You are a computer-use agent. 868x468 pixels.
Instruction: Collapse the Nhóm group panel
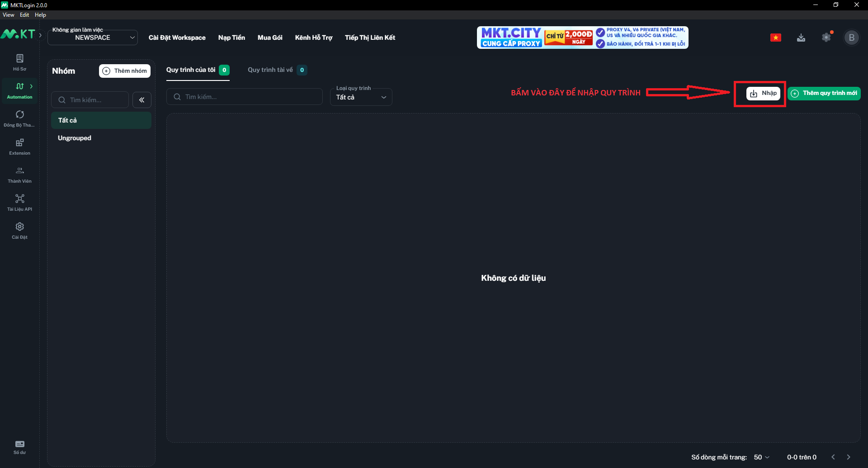coord(142,99)
